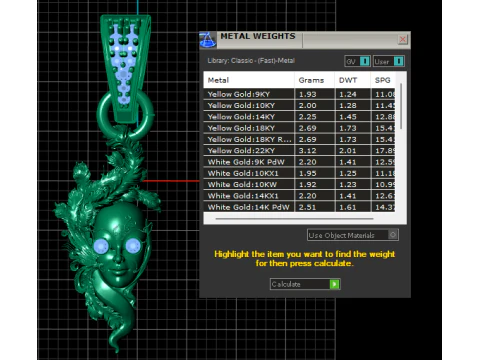Click the 2.01 DWT value for 22KY
This screenshot has width=480, height=360.
click(348, 151)
